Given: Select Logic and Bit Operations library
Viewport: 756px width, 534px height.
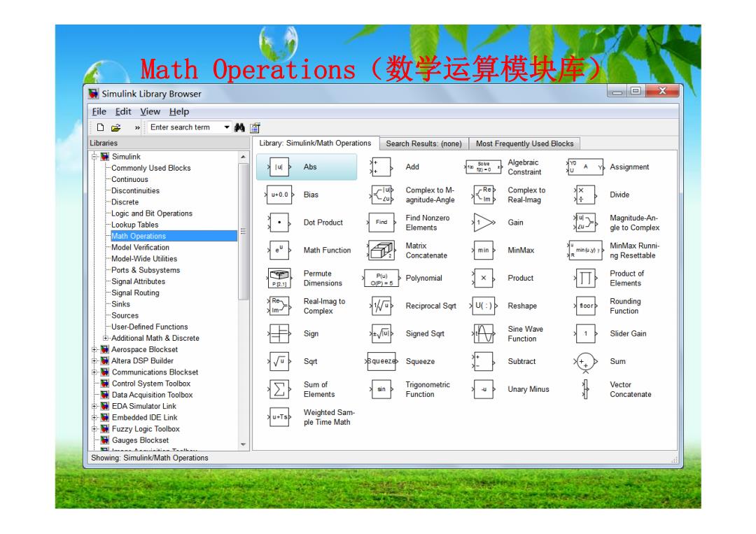Looking at the screenshot, I should [x=152, y=213].
